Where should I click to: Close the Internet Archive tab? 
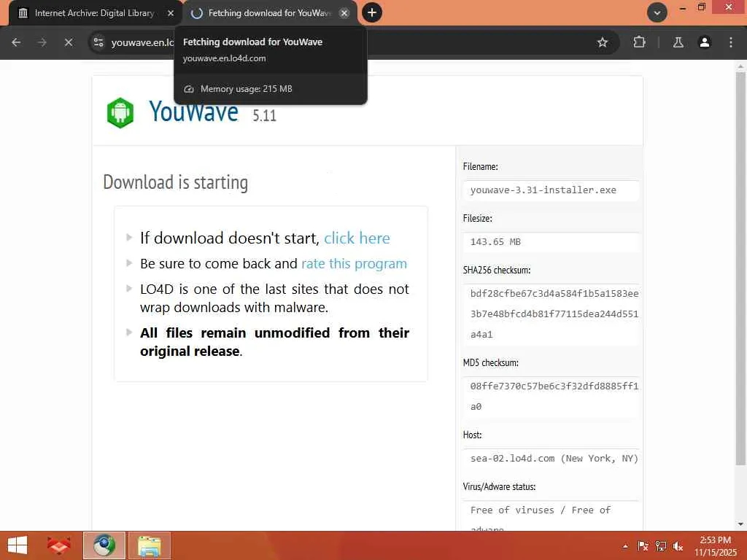coord(171,13)
